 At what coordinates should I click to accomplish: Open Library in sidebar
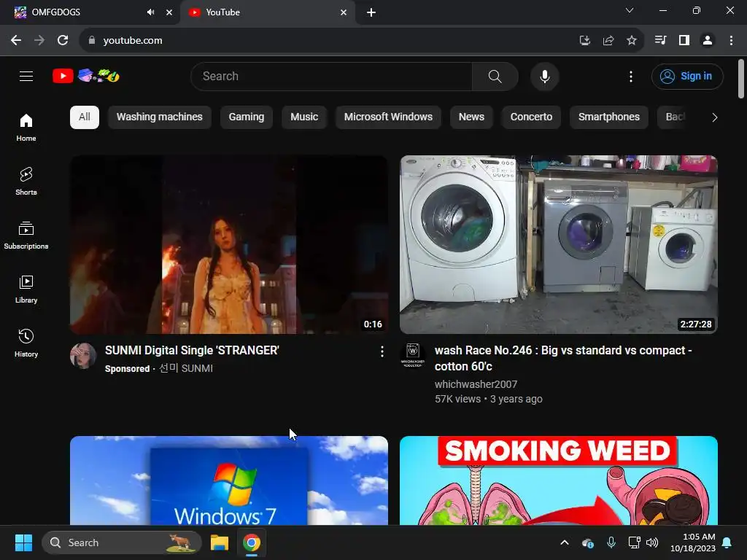tap(26, 289)
